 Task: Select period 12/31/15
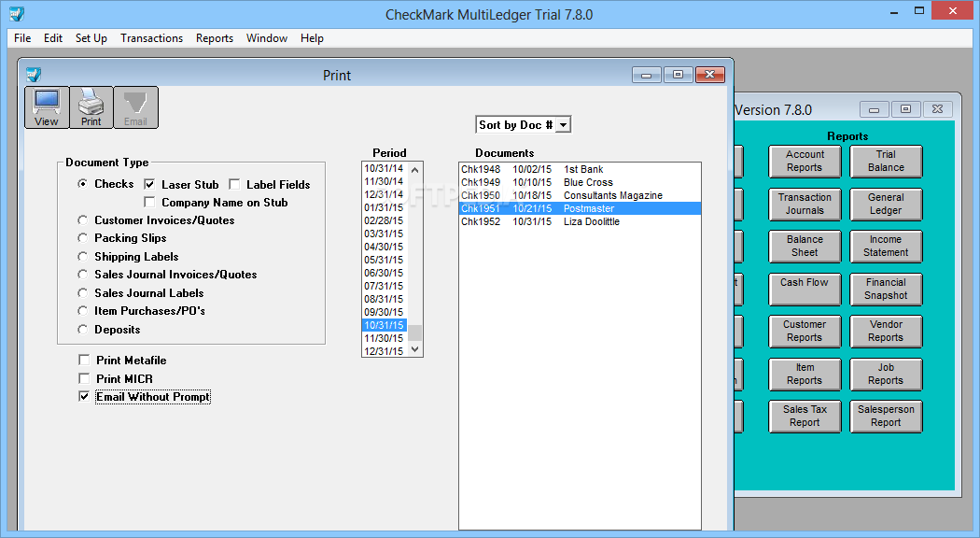[x=385, y=351]
